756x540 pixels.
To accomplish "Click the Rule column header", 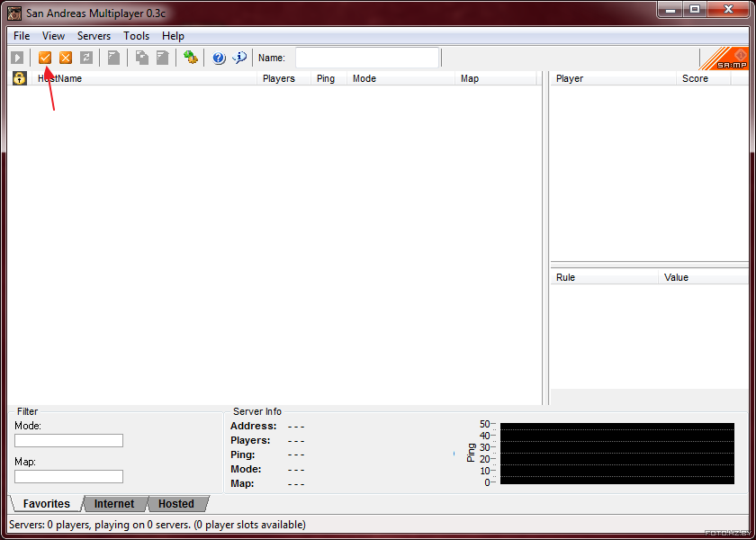I will point(605,278).
